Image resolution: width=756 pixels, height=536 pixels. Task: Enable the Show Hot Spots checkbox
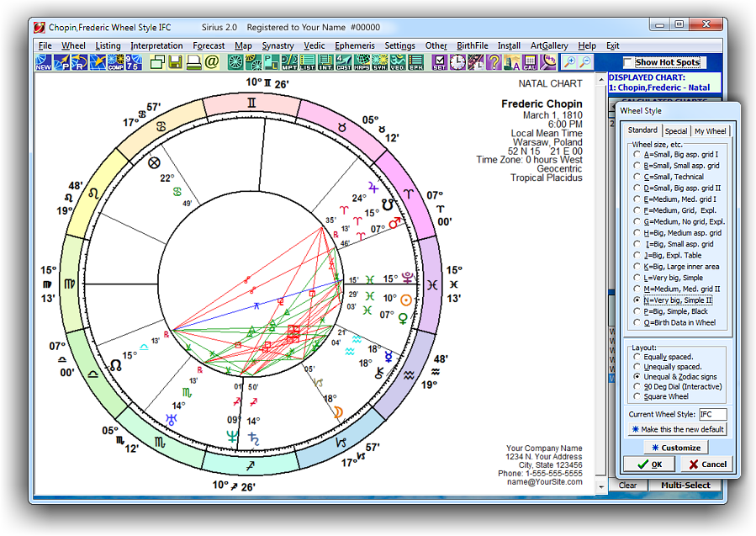click(627, 62)
